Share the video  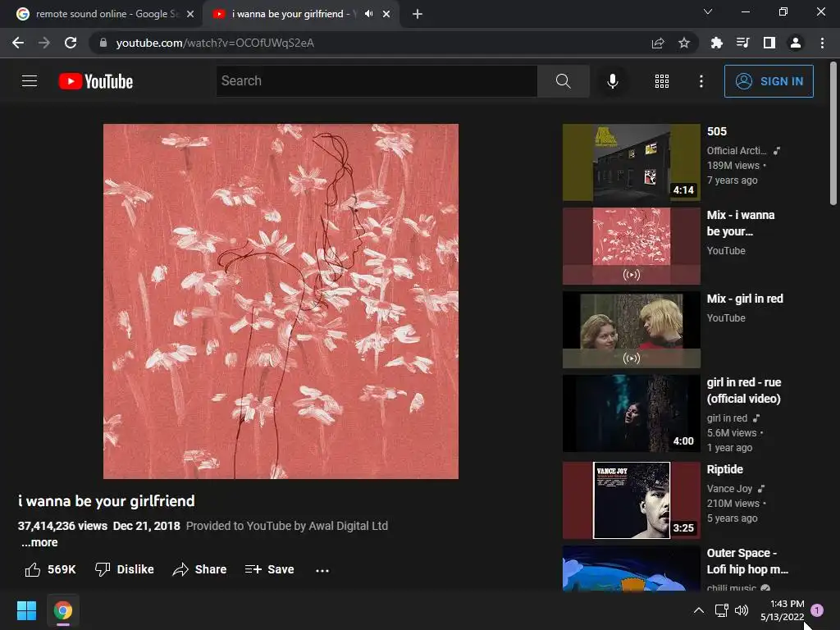pyautogui.click(x=199, y=569)
